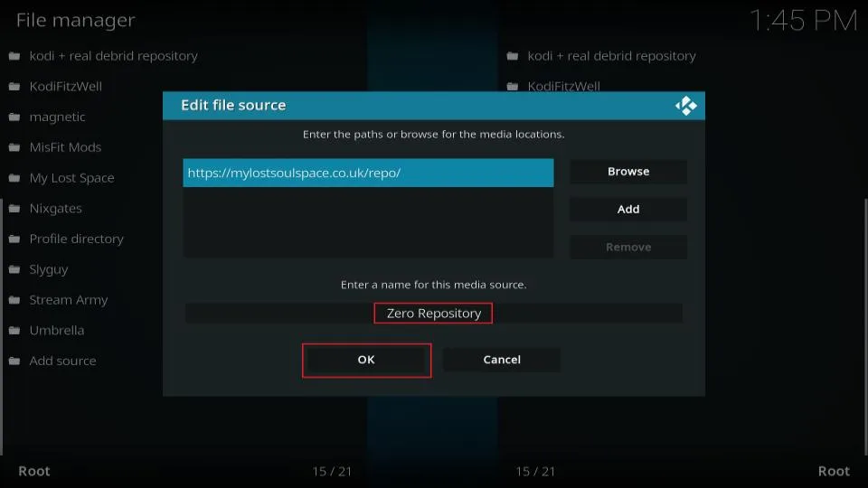Click folder icon beside magnetic source
868x488 pixels.
14,117
